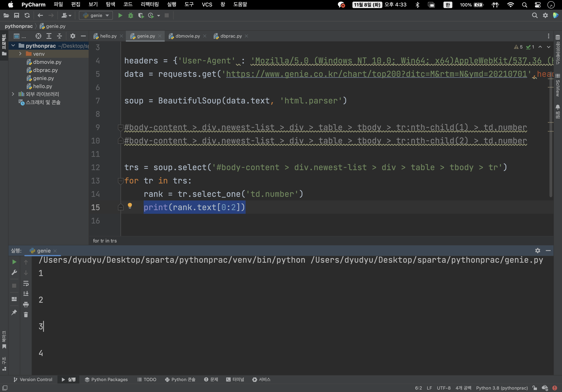Click Run with Coverage icon

141,16
